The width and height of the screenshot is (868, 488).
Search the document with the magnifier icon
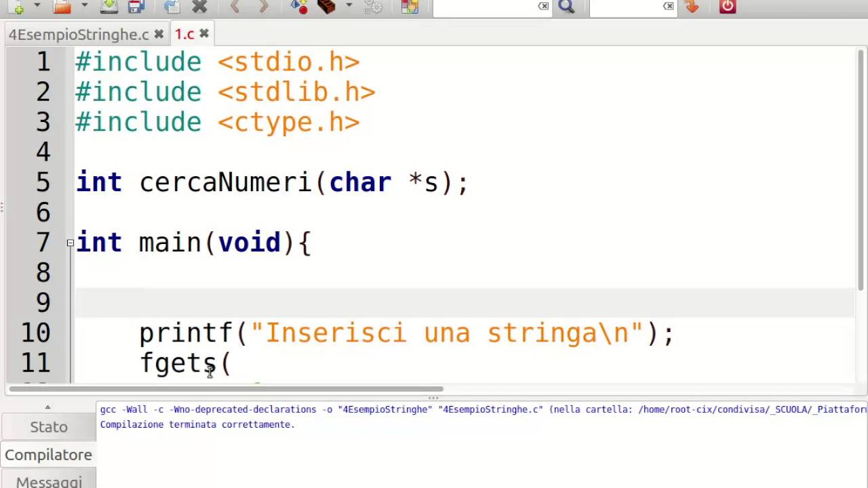tap(566, 6)
